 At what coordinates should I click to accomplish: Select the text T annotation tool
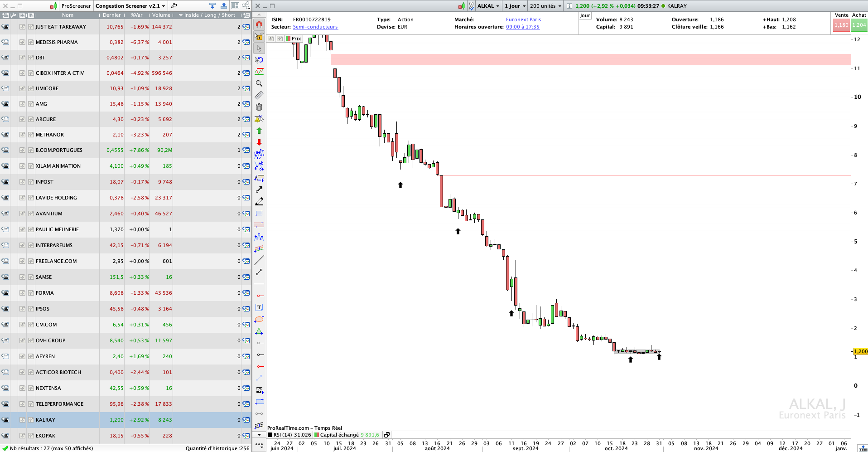click(259, 307)
